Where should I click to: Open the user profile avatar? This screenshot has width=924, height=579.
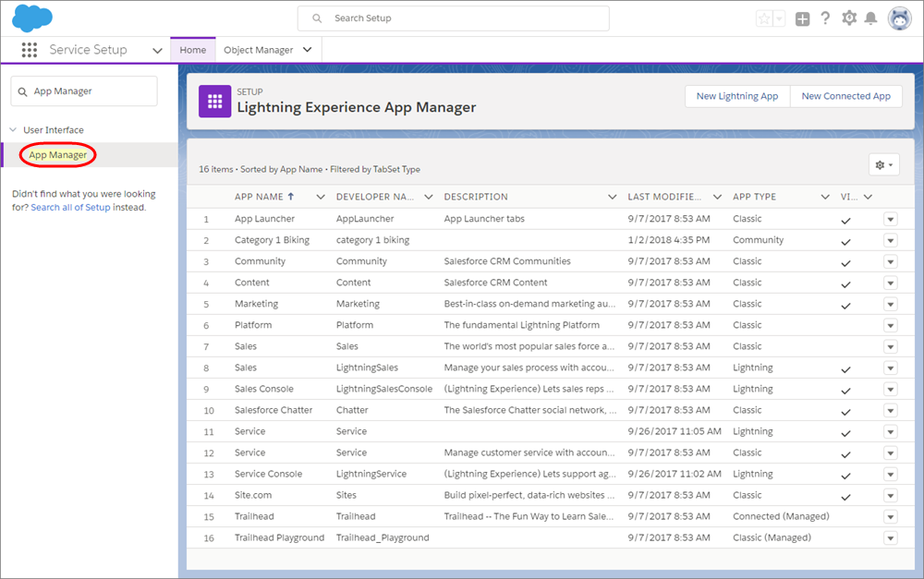coord(899,18)
